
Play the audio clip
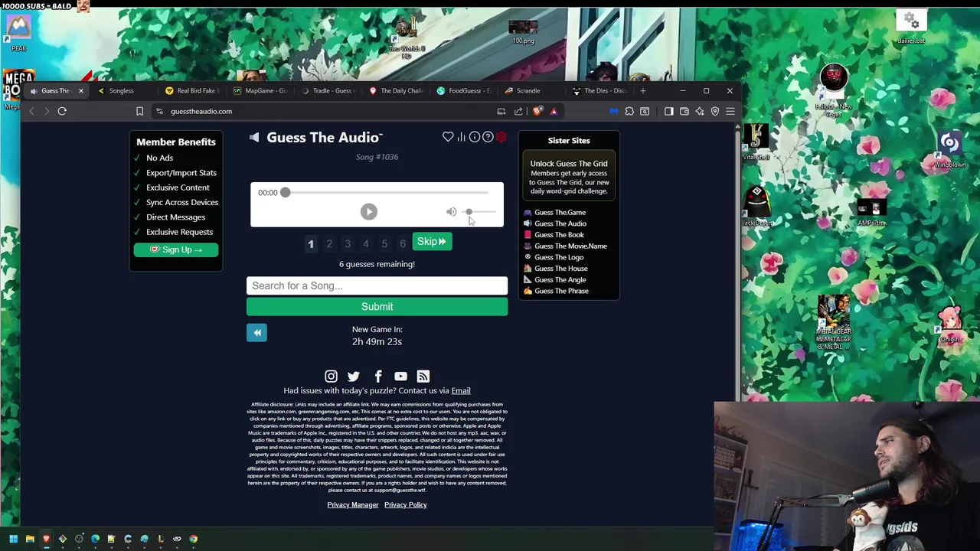click(368, 212)
